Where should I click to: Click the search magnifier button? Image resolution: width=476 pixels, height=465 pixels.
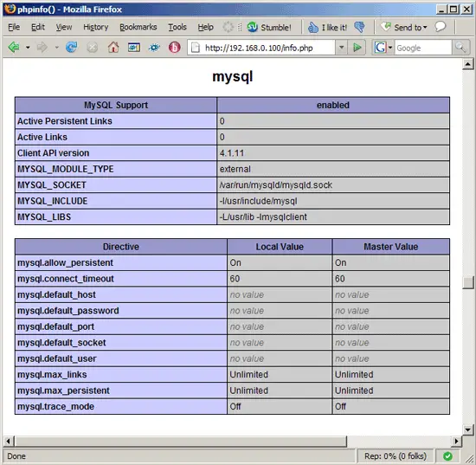pyautogui.click(x=460, y=48)
